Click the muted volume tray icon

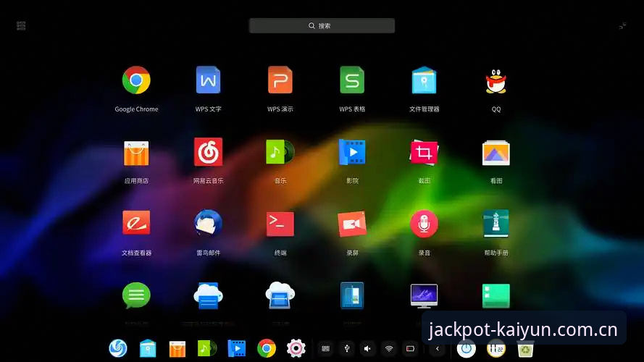[367, 348]
